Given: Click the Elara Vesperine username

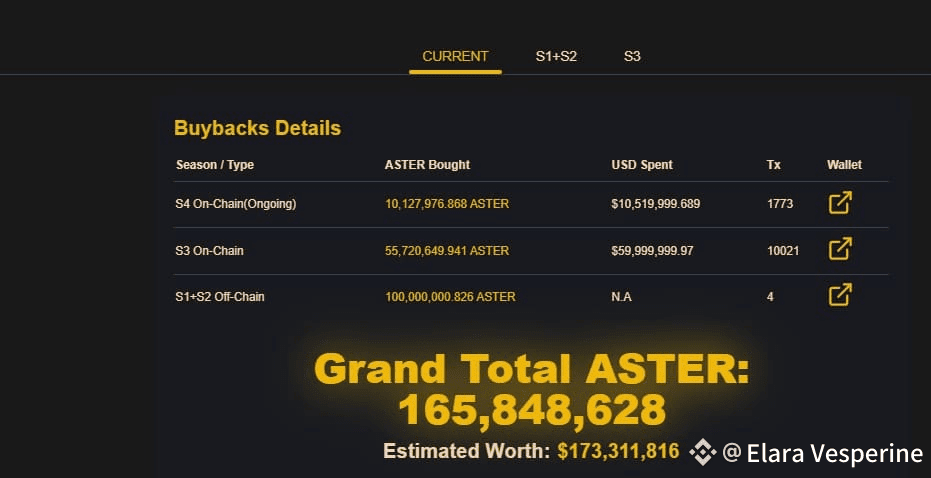Looking at the screenshot, I should 834,453.
